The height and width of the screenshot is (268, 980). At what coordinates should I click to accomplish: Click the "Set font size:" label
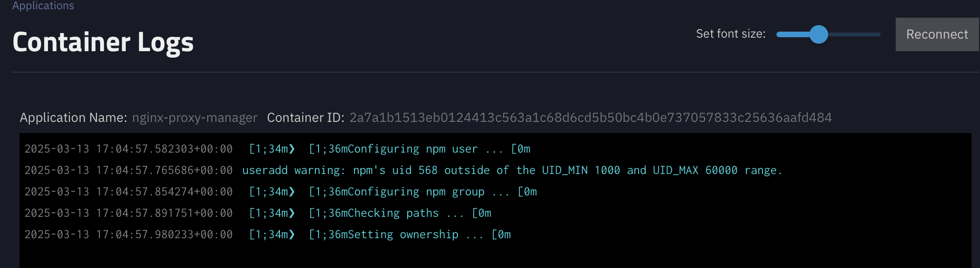point(730,34)
